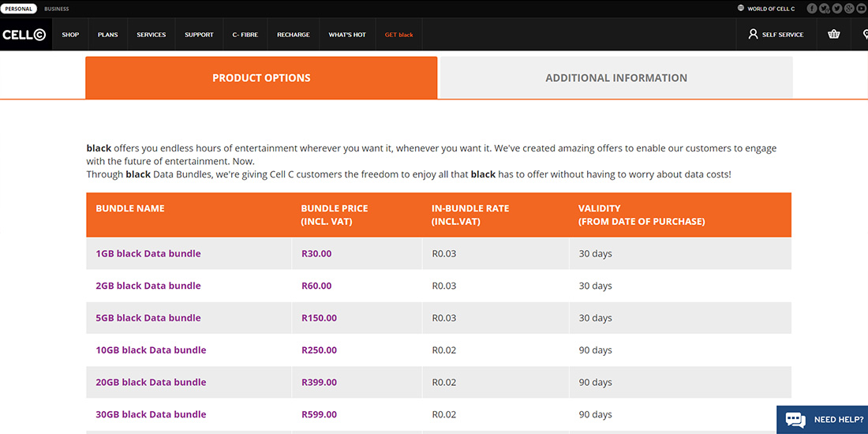
Task: Open the Support menu
Action: (x=200, y=34)
